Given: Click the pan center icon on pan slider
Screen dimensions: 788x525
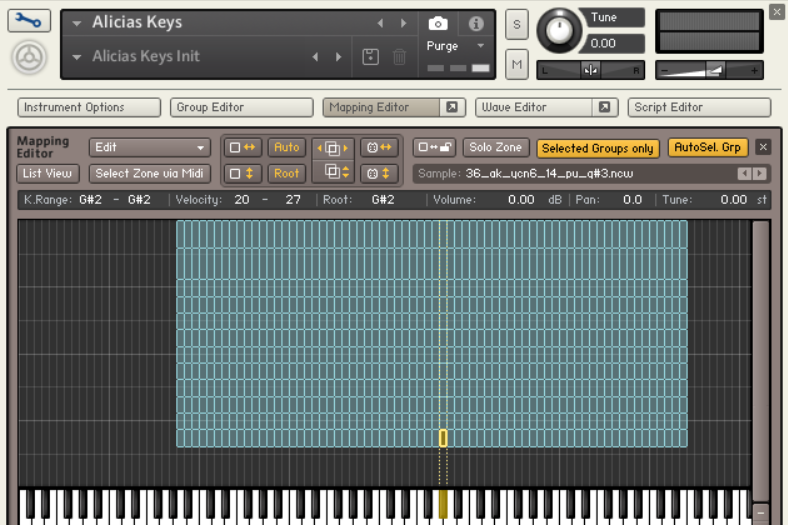Looking at the screenshot, I should point(590,70).
